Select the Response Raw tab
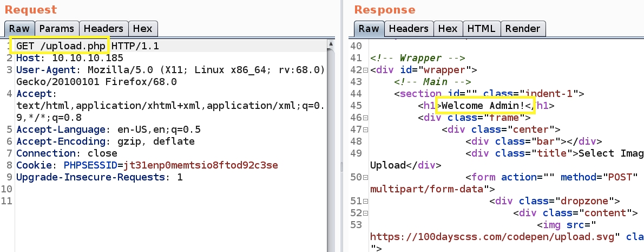 369,29
